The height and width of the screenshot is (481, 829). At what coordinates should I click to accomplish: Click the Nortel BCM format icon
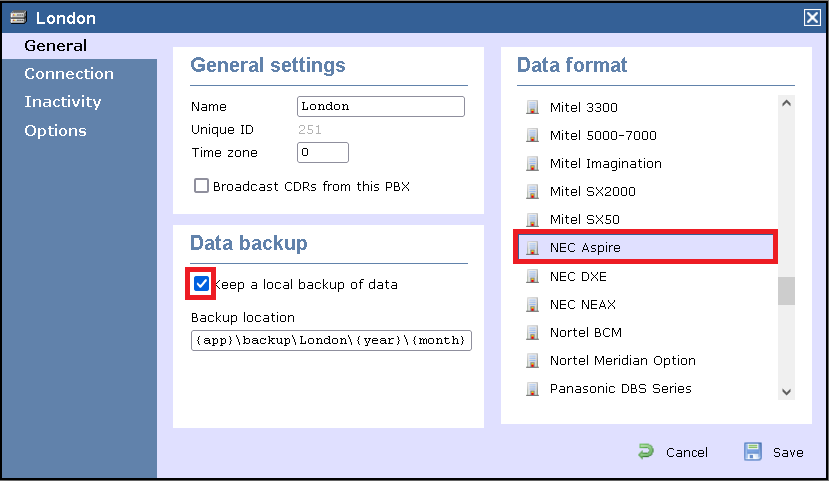(x=532, y=332)
